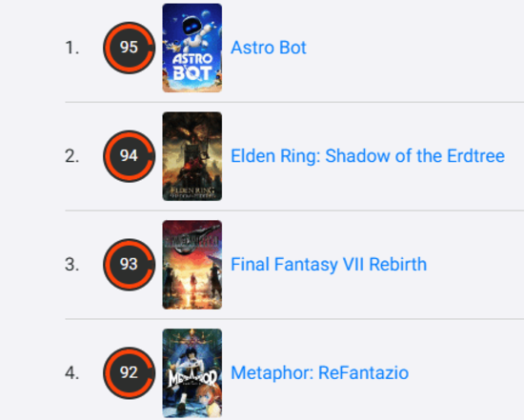The height and width of the screenshot is (420, 524).
Task: Click the 95 score badge
Action: coord(129,48)
